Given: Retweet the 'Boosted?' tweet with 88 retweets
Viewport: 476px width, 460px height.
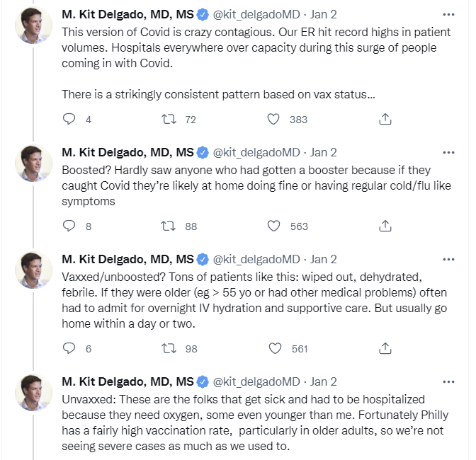Looking at the screenshot, I should [x=168, y=226].
